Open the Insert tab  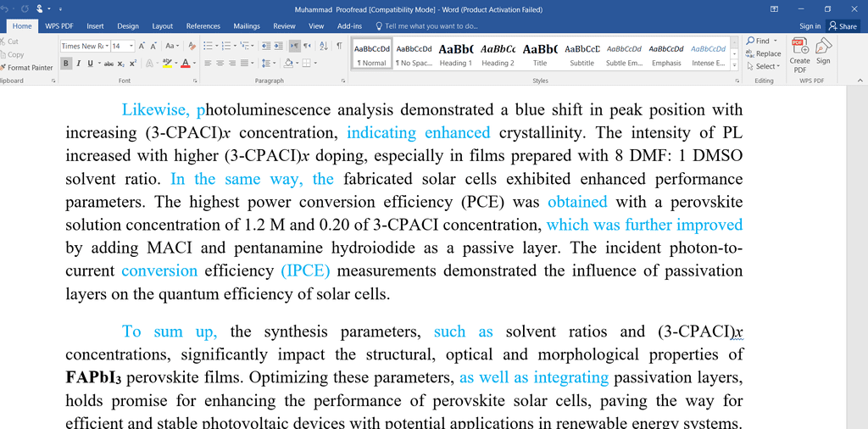click(x=95, y=26)
